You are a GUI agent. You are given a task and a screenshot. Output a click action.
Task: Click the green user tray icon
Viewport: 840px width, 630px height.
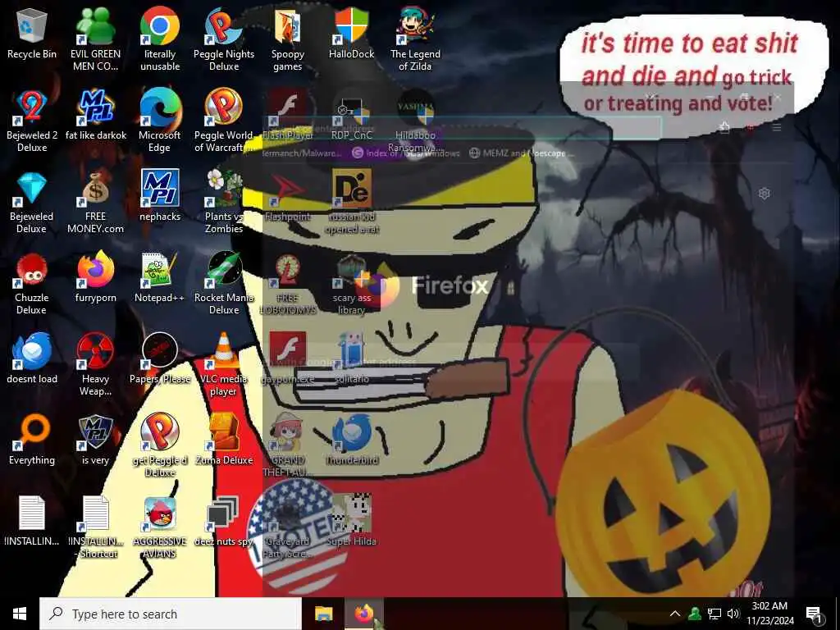(x=695, y=614)
